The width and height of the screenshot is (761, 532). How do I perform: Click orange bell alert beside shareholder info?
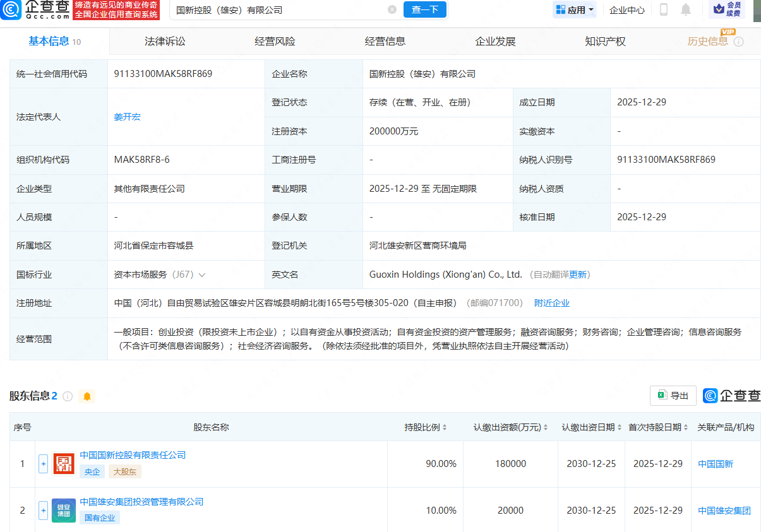pos(87,396)
